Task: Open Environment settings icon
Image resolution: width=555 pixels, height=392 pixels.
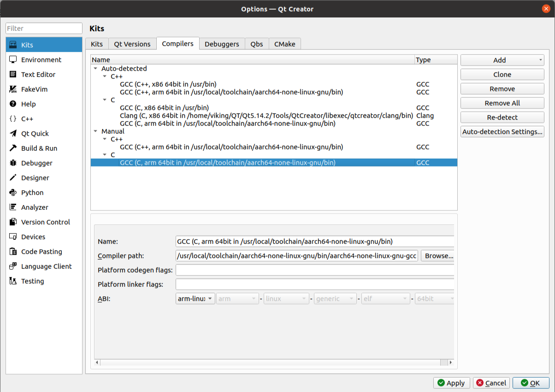Action: point(13,59)
